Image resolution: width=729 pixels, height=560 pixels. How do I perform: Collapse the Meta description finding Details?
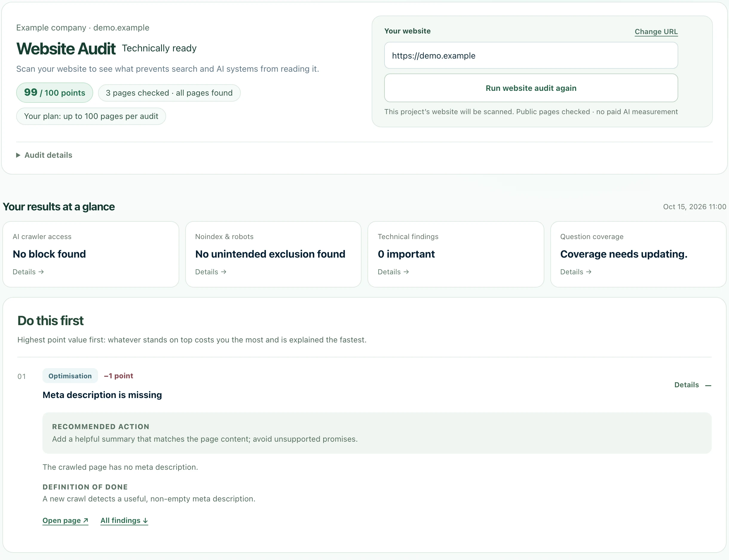click(x=693, y=385)
